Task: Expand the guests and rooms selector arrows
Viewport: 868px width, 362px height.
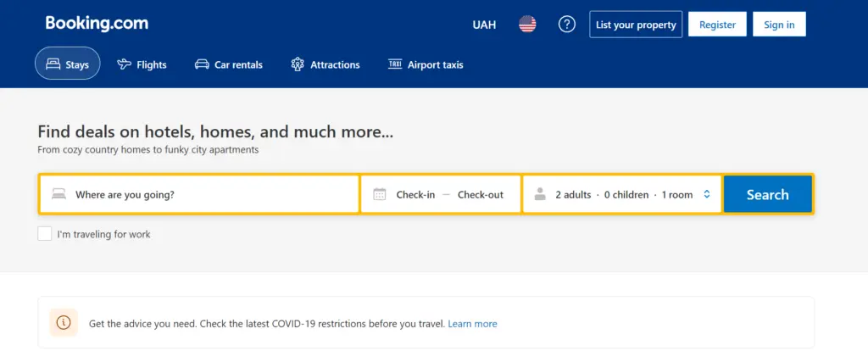Action: [707, 194]
